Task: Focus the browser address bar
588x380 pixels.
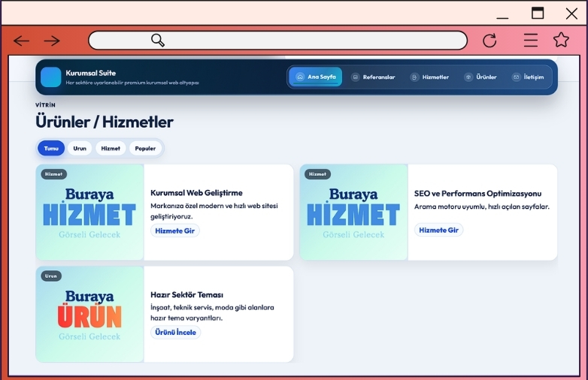Action: coord(301,41)
